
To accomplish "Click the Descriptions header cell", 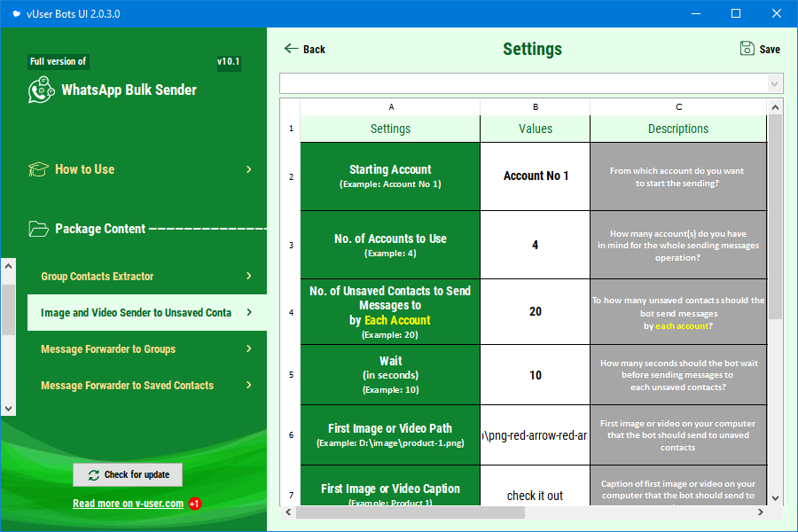I will (x=678, y=129).
